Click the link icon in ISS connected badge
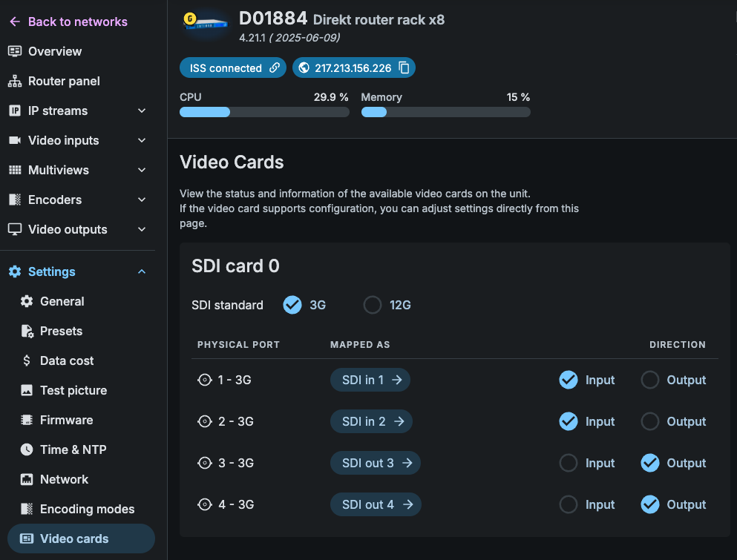The width and height of the screenshot is (737, 560). (275, 67)
